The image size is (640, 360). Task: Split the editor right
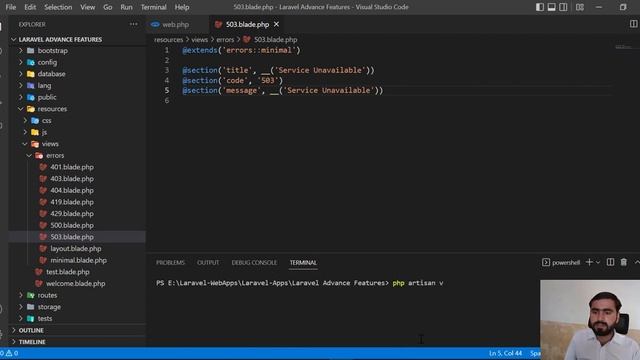[x=633, y=24]
